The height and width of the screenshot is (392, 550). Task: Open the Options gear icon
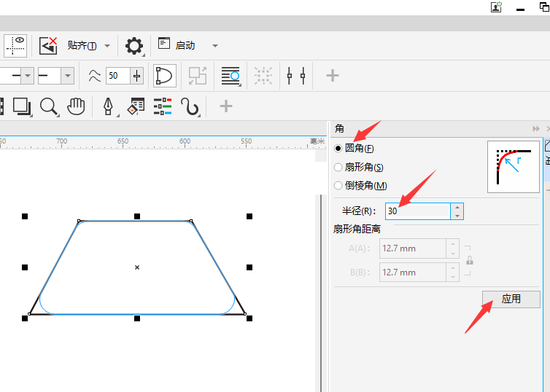[134, 46]
